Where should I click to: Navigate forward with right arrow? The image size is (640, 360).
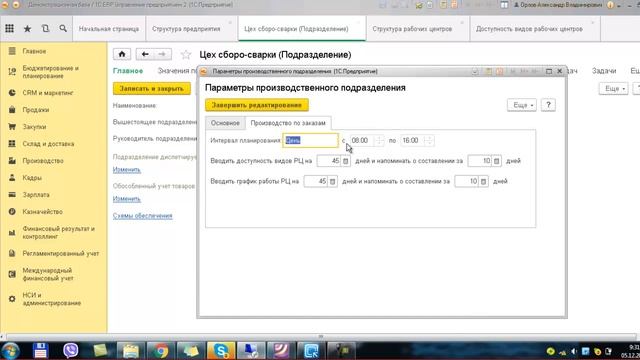162,54
